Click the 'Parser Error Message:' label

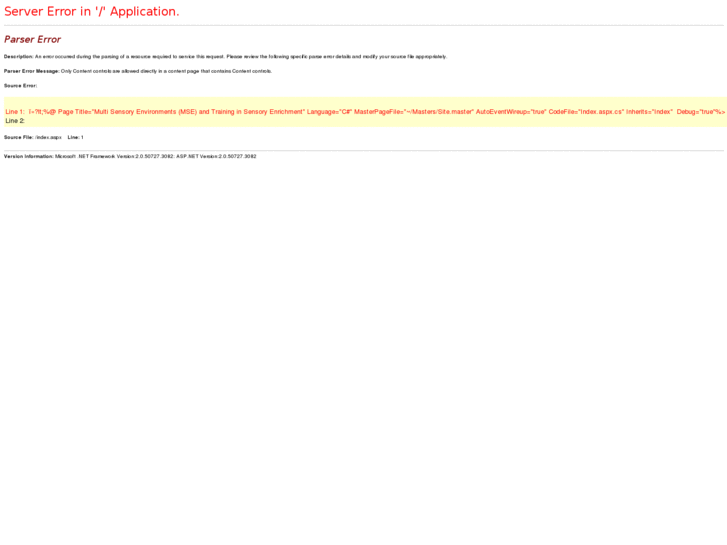click(x=32, y=71)
